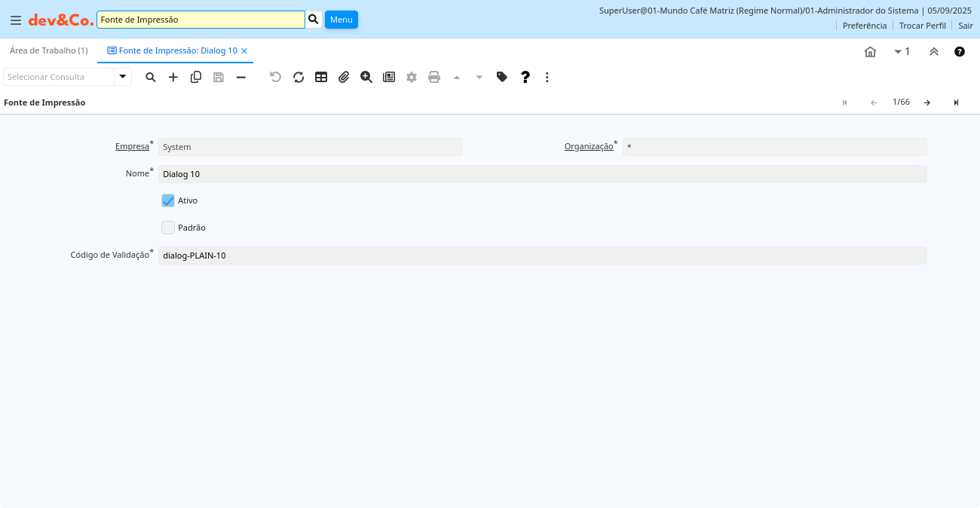
Task: Expand the dropdown arrow next to home
Action: pyautogui.click(x=898, y=52)
